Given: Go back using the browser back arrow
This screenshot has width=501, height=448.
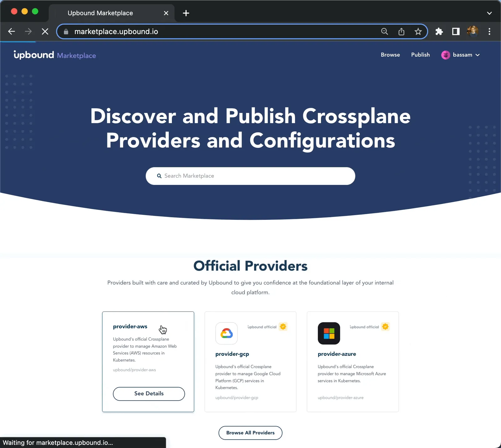Looking at the screenshot, I should (12, 31).
